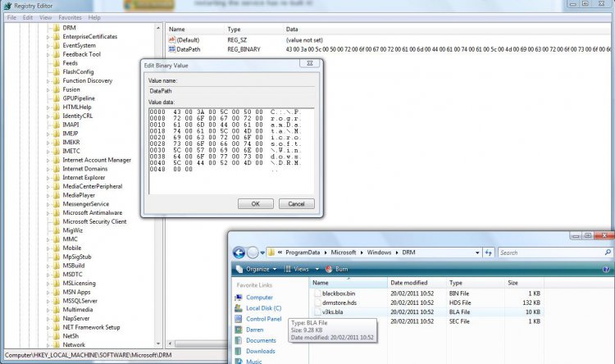
Task: Close the Edit Binary Value dialog
Action: tap(310, 63)
